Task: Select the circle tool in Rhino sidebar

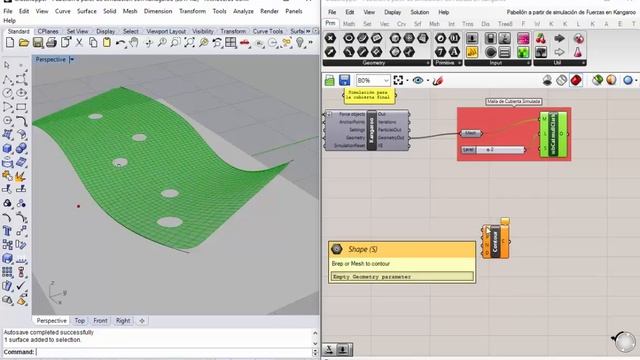Action: 7,93
